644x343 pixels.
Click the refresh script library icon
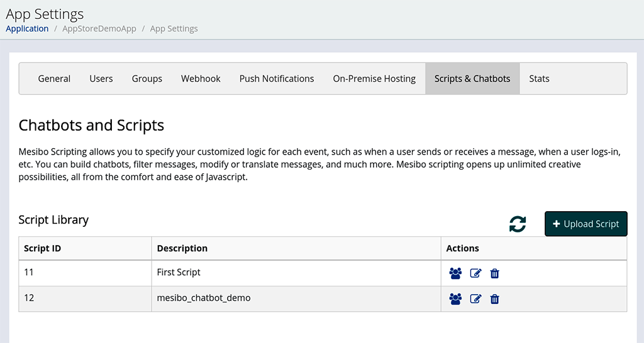(x=518, y=224)
